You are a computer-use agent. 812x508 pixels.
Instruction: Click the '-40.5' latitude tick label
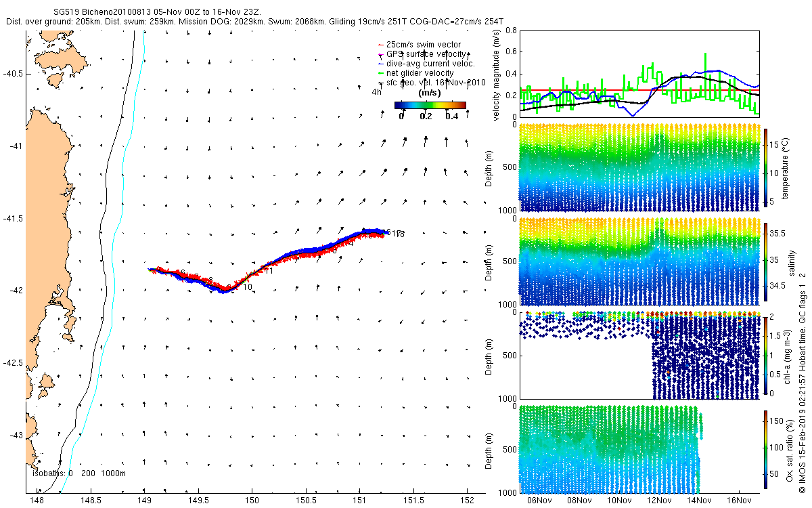(13, 73)
